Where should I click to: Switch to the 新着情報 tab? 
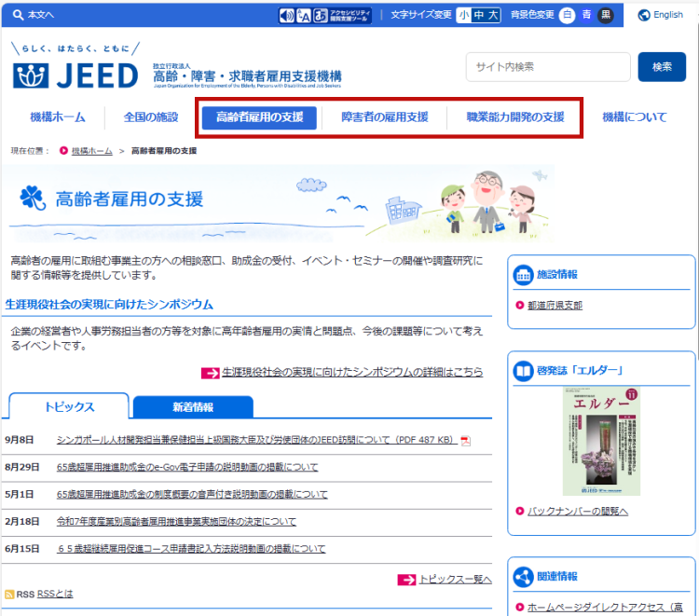[x=193, y=407]
